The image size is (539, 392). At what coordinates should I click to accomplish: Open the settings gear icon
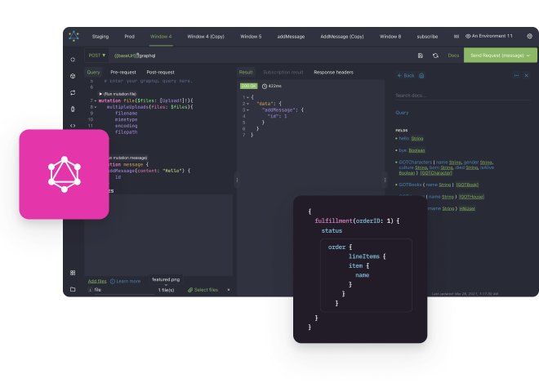[529, 37]
